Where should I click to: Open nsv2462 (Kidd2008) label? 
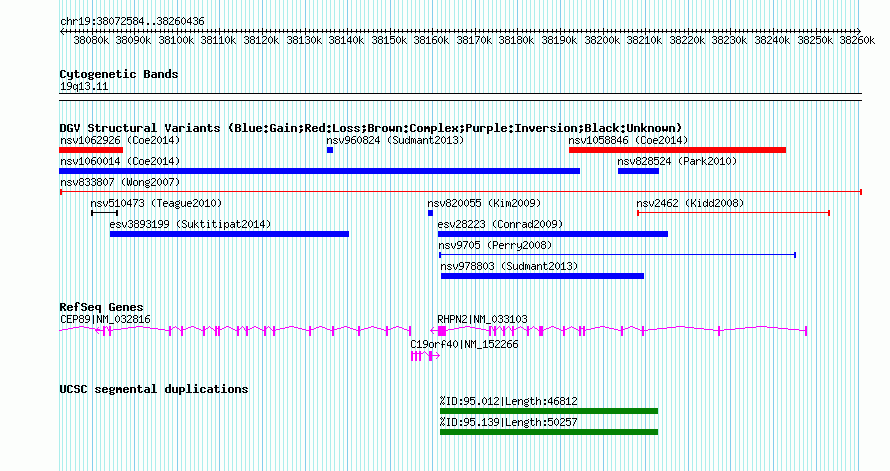click(690, 203)
